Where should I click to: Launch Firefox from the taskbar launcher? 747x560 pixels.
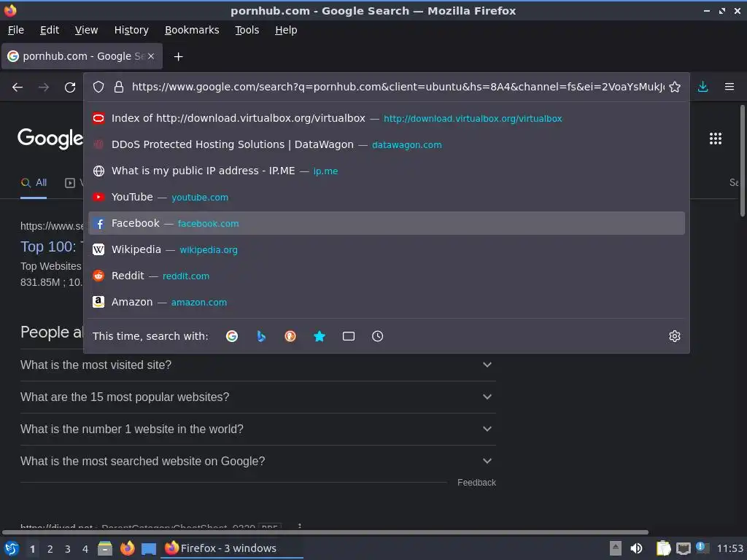click(127, 548)
